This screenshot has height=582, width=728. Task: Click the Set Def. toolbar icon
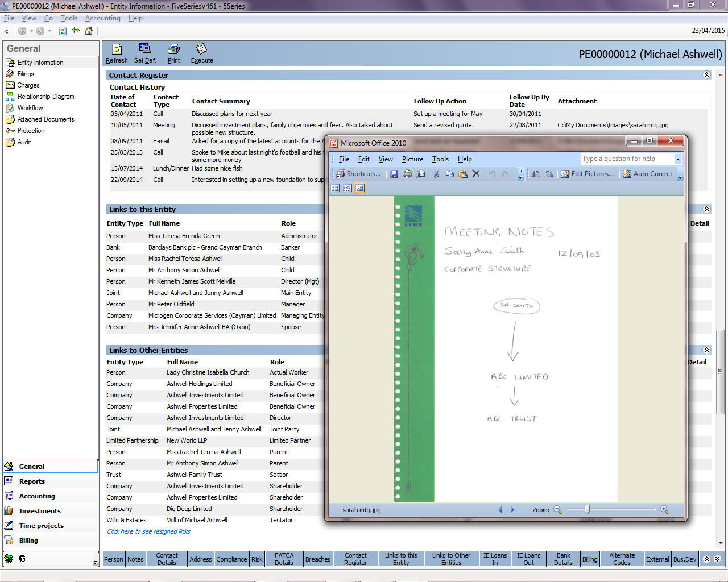coord(145,49)
